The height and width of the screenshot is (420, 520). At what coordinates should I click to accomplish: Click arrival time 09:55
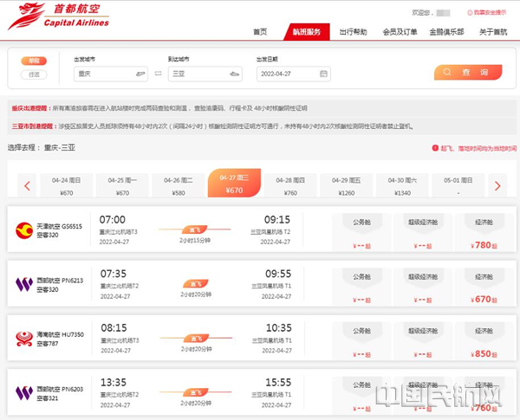click(278, 274)
